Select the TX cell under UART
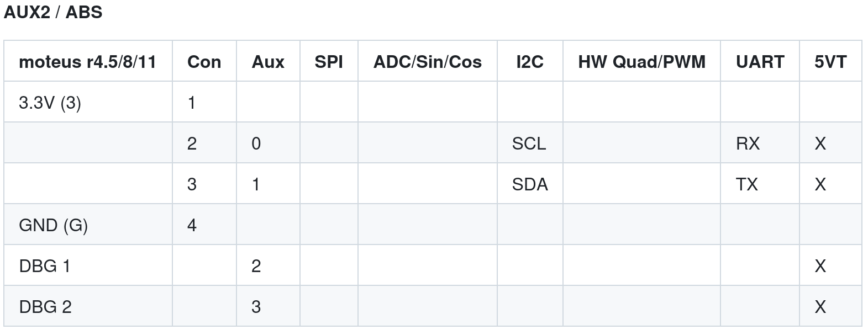The width and height of the screenshot is (868, 335). pos(760,184)
